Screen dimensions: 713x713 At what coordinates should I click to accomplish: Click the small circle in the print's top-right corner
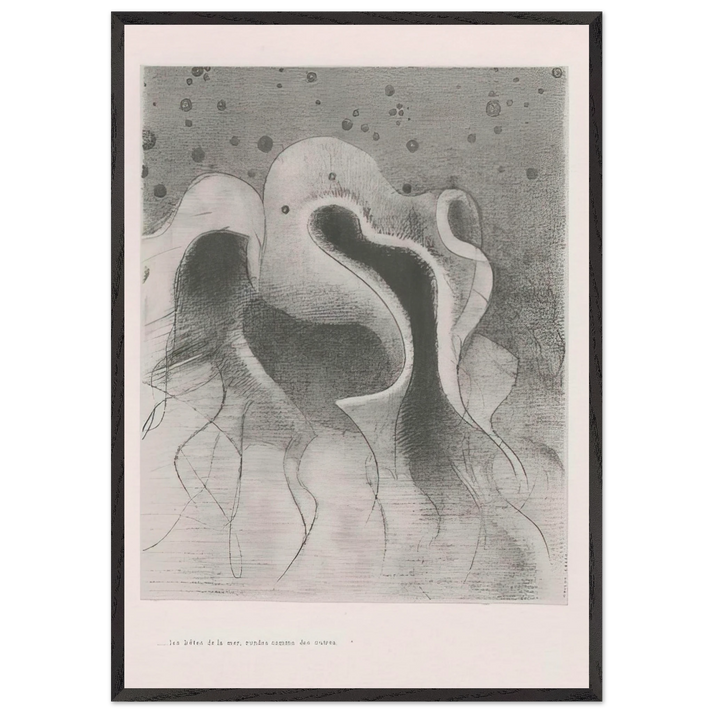click(557, 73)
